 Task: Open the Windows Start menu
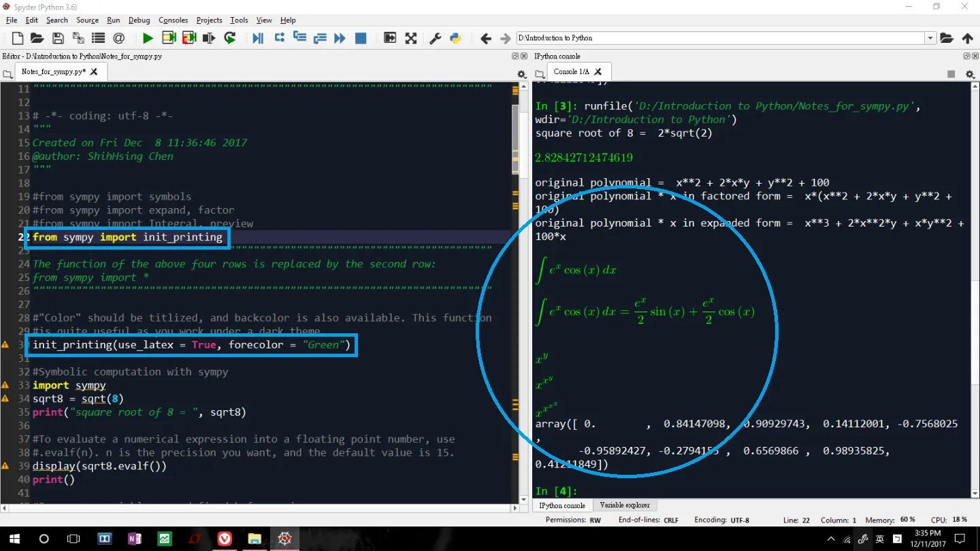click(x=14, y=539)
